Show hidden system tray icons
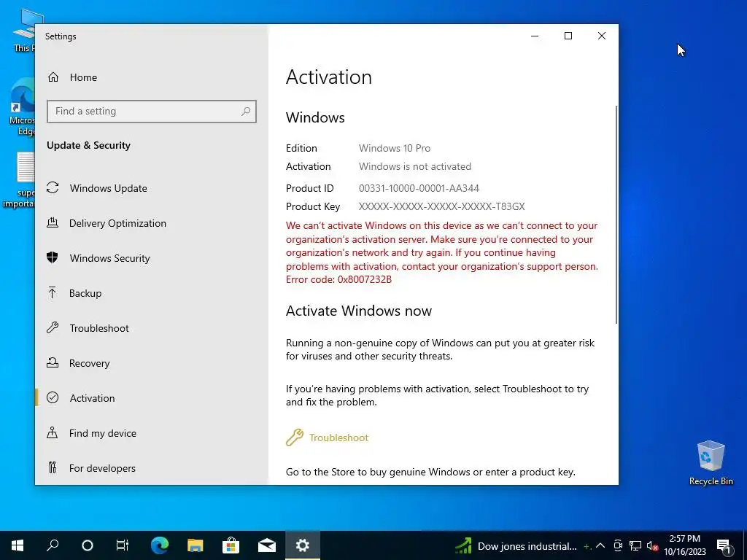Image resolution: width=747 pixels, height=560 pixels. pos(600,545)
